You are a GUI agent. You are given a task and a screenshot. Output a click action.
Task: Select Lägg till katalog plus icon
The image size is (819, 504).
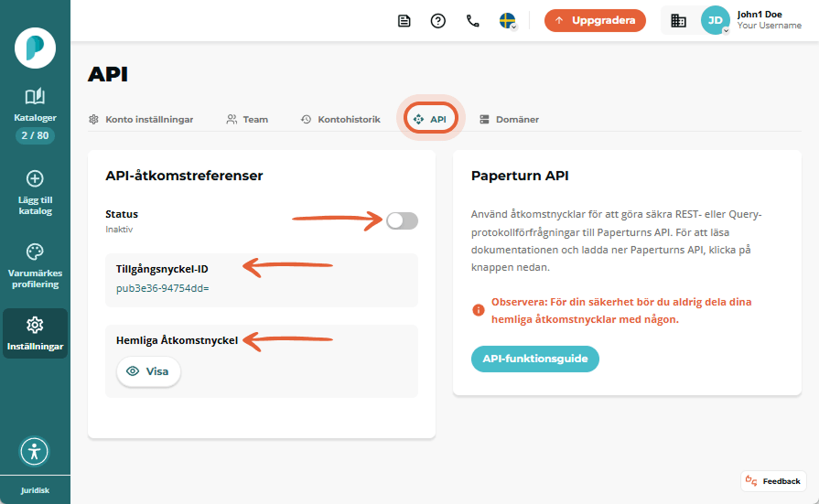35,178
